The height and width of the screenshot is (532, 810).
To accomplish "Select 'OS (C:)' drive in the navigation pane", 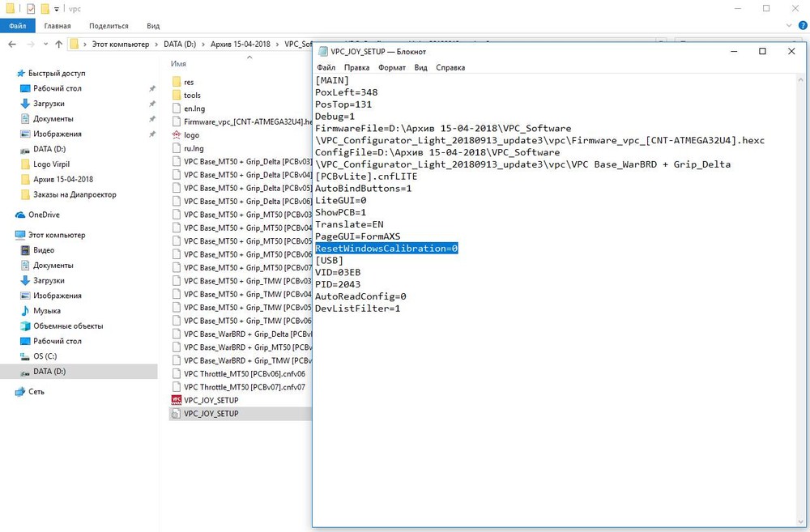I will (45, 356).
